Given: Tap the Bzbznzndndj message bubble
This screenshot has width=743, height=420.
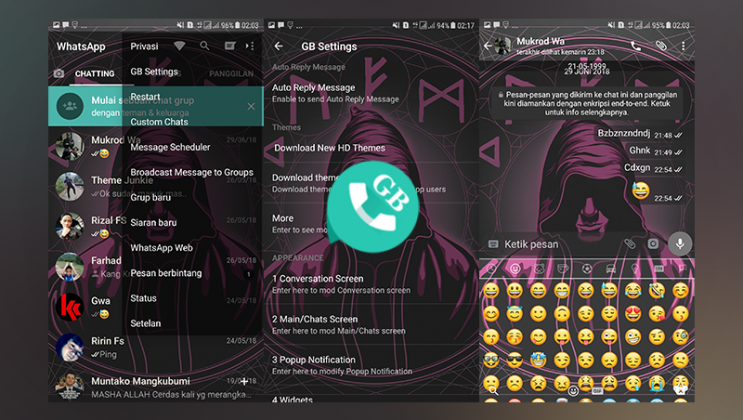Looking at the screenshot, I should click(640, 134).
